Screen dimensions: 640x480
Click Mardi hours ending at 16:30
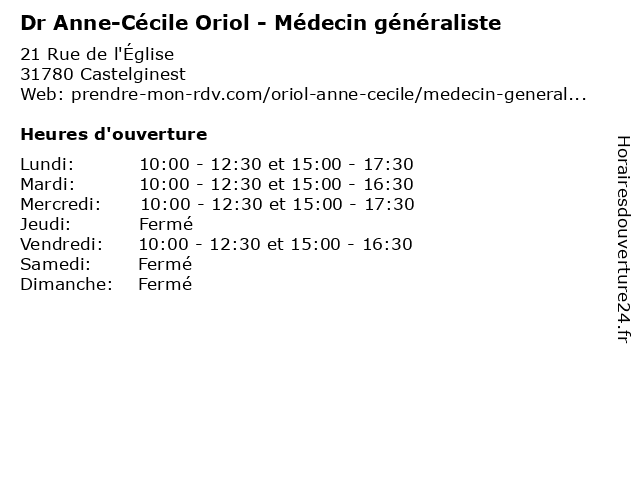tap(276, 184)
